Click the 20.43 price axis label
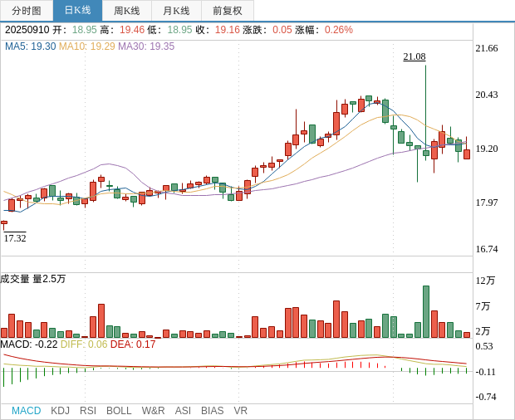This screenshot has height=420, width=515. [487, 95]
